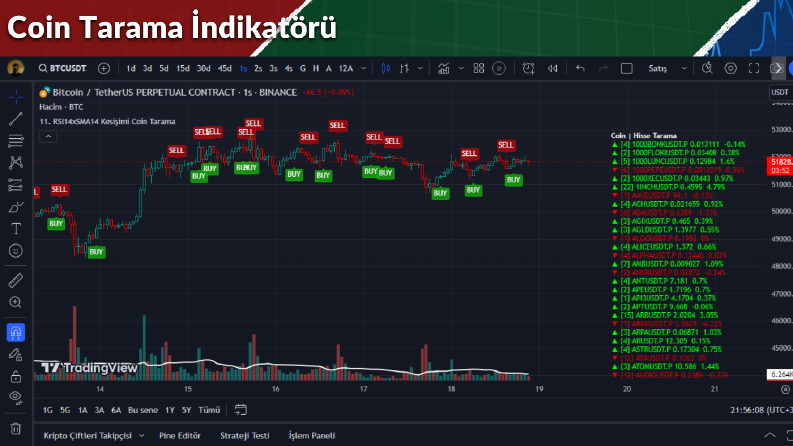Click the ARBUSDT.P row in coin list
This screenshot has width=793, height=446.
tap(665, 315)
